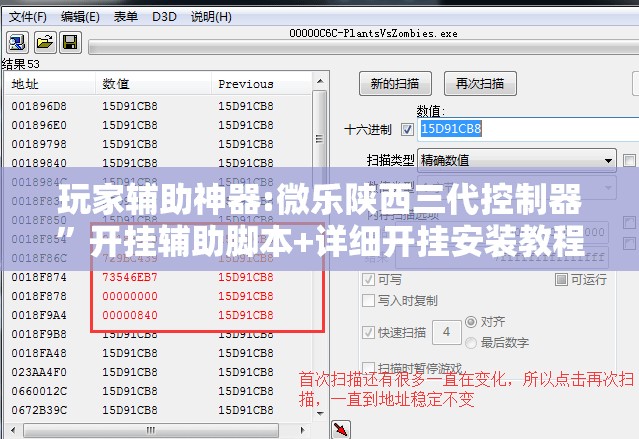Click the open folder toolbar icon
The height and width of the screenshot is (439, 639).
(44, 42)
